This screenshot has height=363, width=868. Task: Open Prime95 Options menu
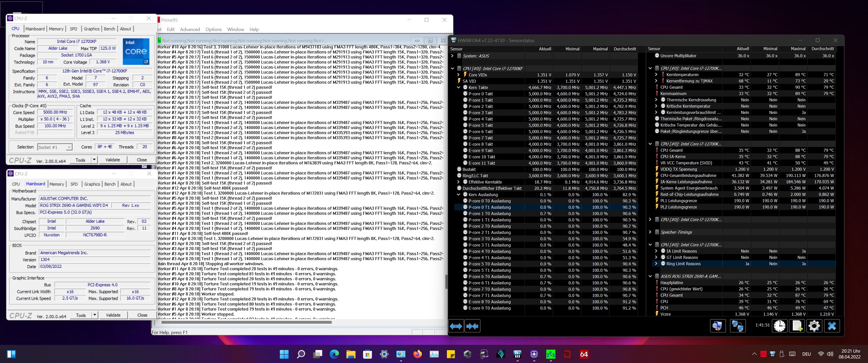click(x=213, y=29)
